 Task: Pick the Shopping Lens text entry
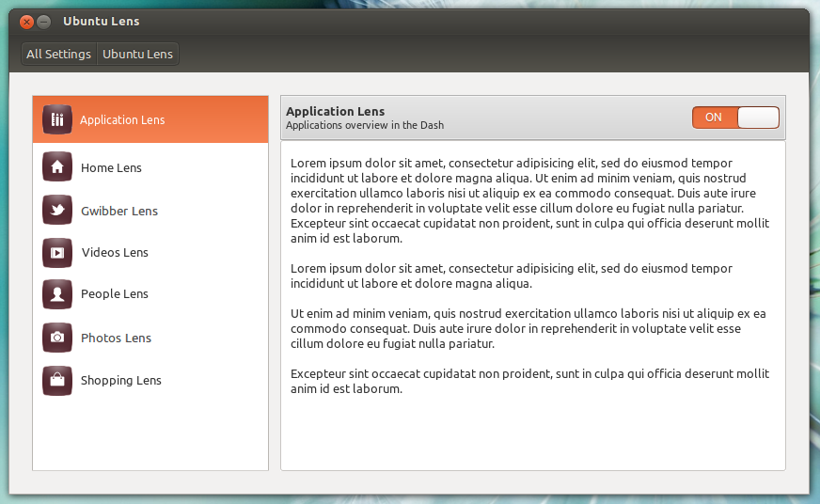(x=121, y=381)
